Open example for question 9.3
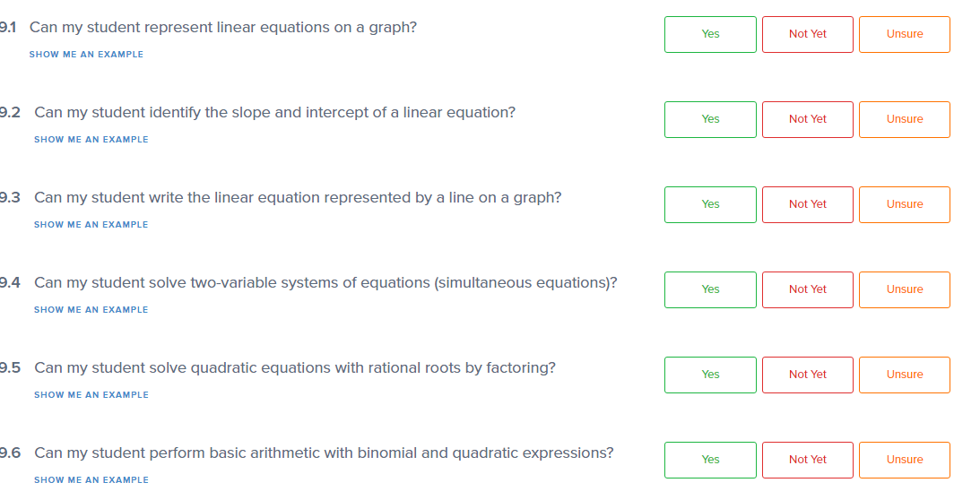This screenshot has height=500, width=980. pyautogui.click(x=91, y=225)
